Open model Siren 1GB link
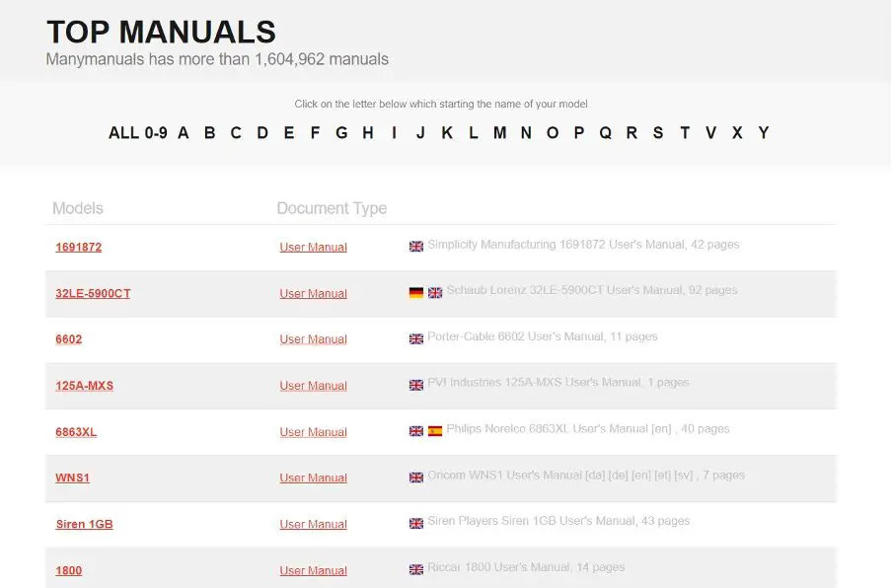The image size is (892, 588). click(84, 524)
